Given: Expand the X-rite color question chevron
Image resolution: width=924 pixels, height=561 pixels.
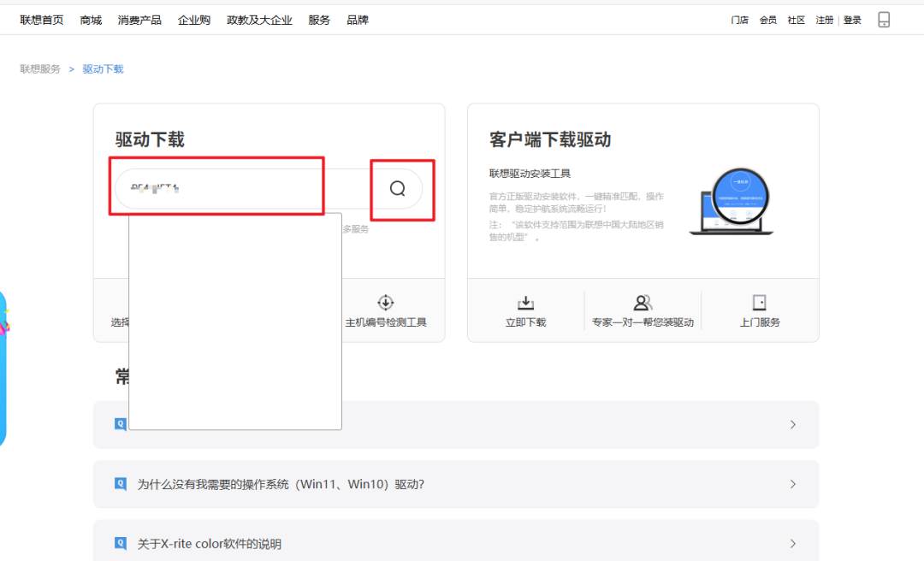Looking at the screenshot, I should (793, 543).
